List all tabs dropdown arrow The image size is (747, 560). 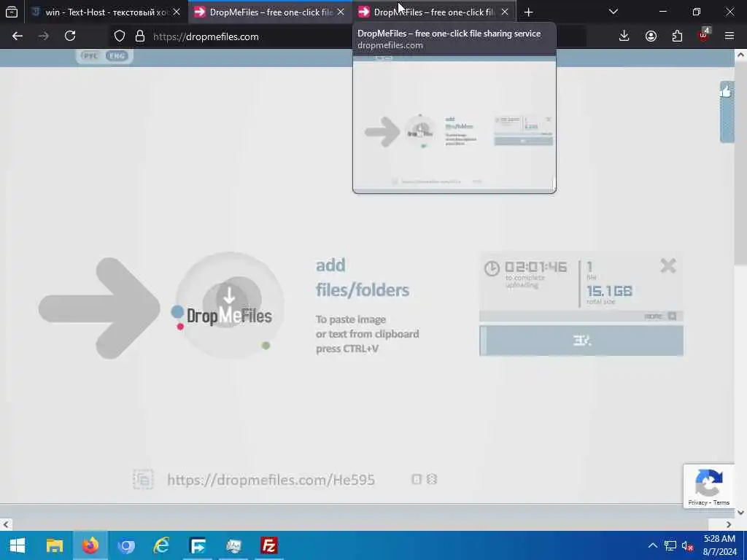tap(614, 12)
